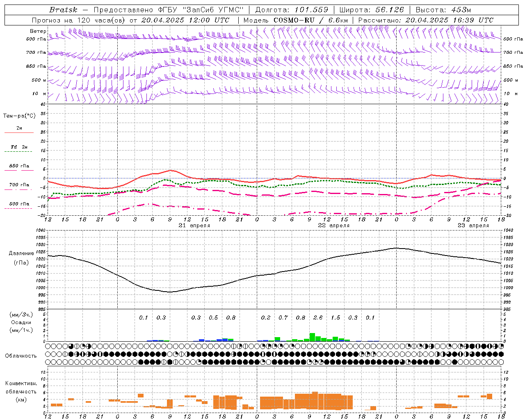Click the Осадки precipitation label

pyautogui.click(x=21, y=322)
